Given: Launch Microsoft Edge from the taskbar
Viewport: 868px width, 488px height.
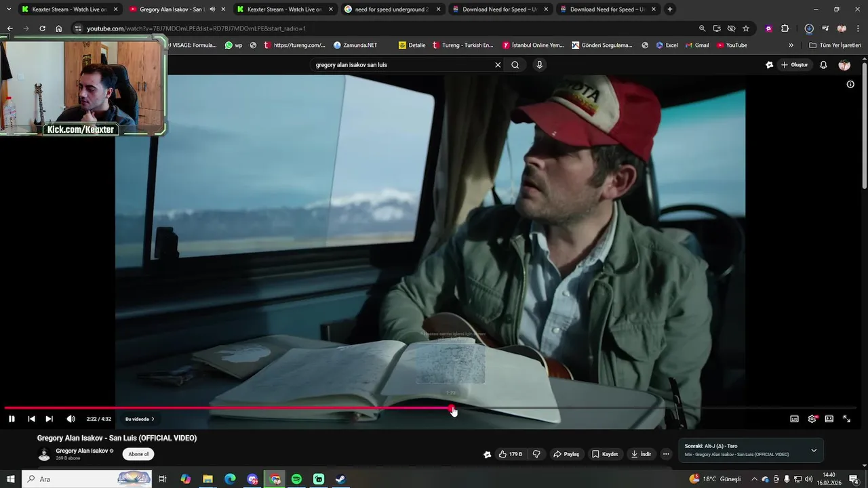Looking at the screenshot, I should coord(230,479).
